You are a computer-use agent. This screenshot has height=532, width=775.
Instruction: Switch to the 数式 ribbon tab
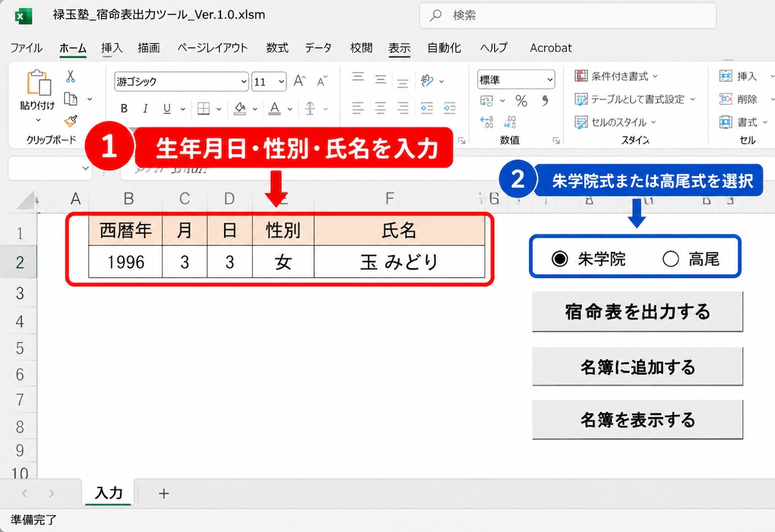pos(277,48)
